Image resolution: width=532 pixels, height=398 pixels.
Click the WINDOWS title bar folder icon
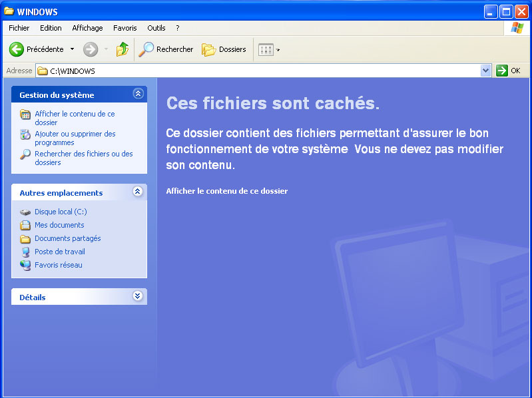click(x=9, y=11)
